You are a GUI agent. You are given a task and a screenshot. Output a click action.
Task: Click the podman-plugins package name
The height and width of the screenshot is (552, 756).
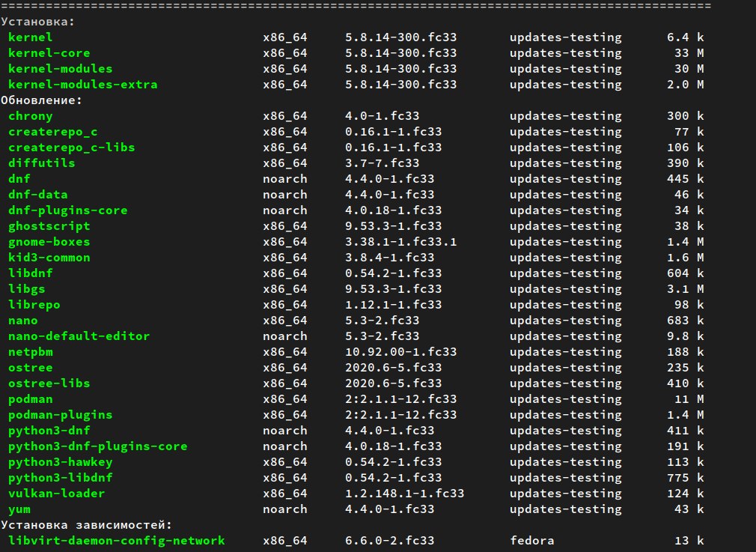[x=61, y=415]
